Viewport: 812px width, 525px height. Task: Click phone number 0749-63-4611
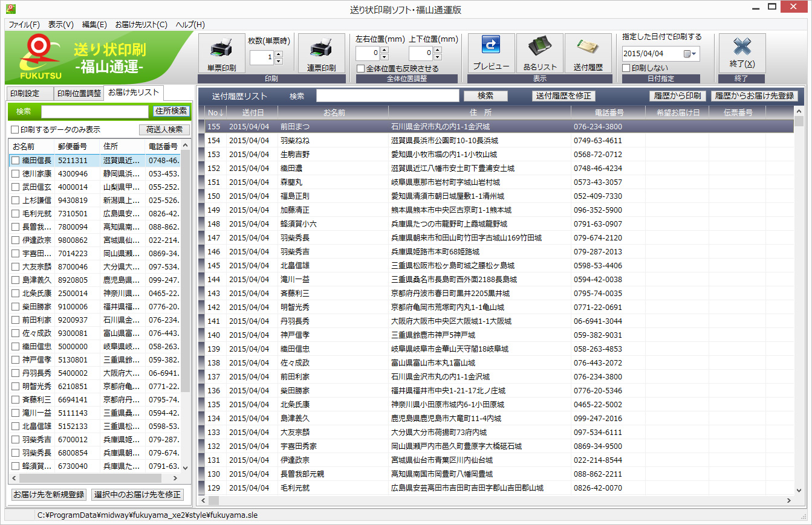(x=598, y=141)
